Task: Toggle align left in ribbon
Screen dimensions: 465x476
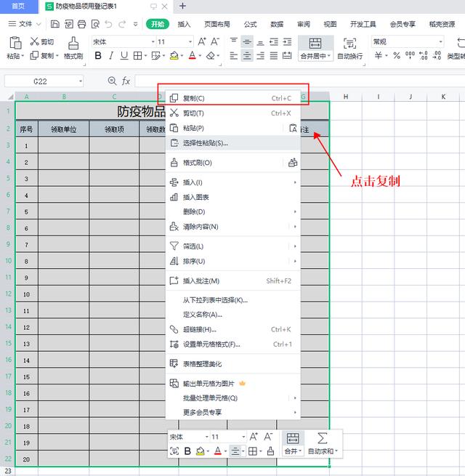Action: pyautogui.click(x=234, y=55)
